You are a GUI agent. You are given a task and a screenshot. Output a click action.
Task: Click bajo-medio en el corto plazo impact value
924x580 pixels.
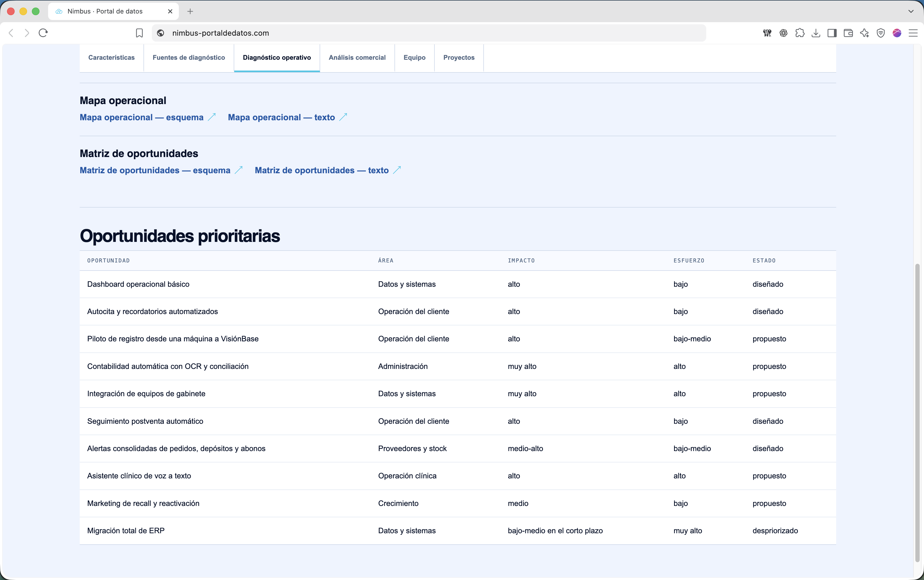coord(555,531)
